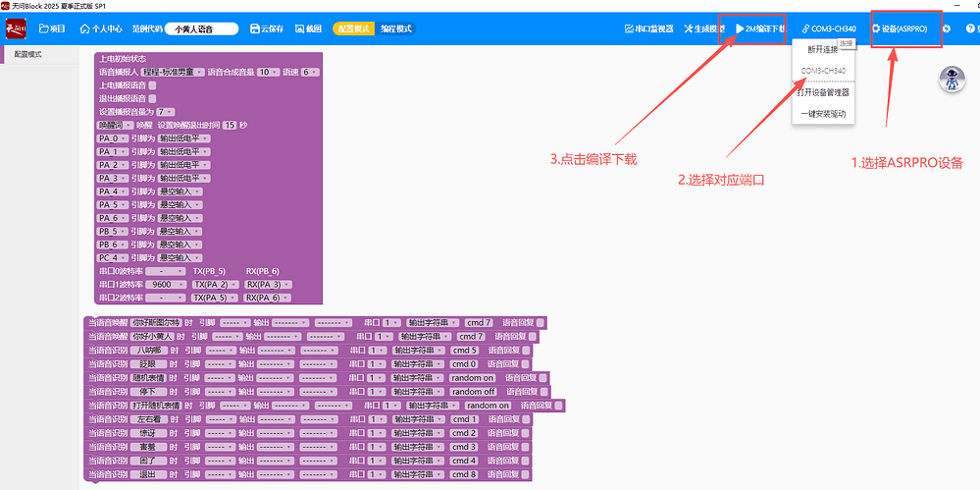Open the 语音播报人 voice dropdown

click(x=173, y=72)
